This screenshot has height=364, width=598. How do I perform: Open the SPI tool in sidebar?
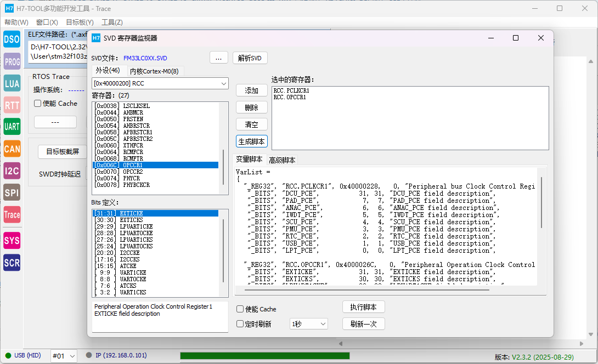pos(12,192)
